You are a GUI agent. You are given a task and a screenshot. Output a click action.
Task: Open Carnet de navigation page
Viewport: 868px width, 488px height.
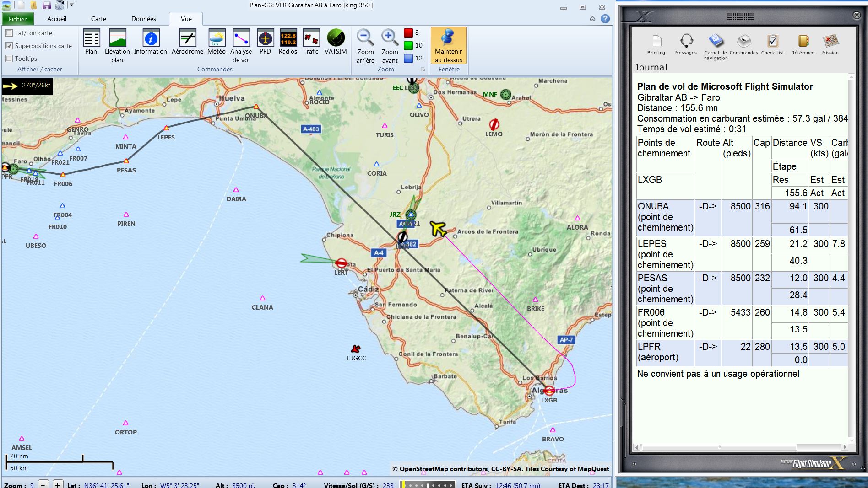click(716, 47)
